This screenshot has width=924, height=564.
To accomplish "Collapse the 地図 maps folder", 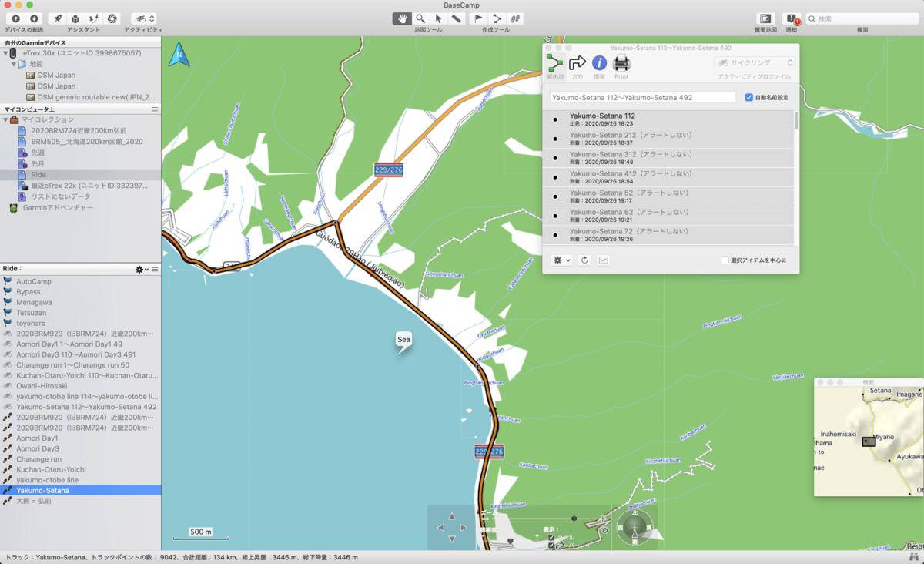I will 14,64.
